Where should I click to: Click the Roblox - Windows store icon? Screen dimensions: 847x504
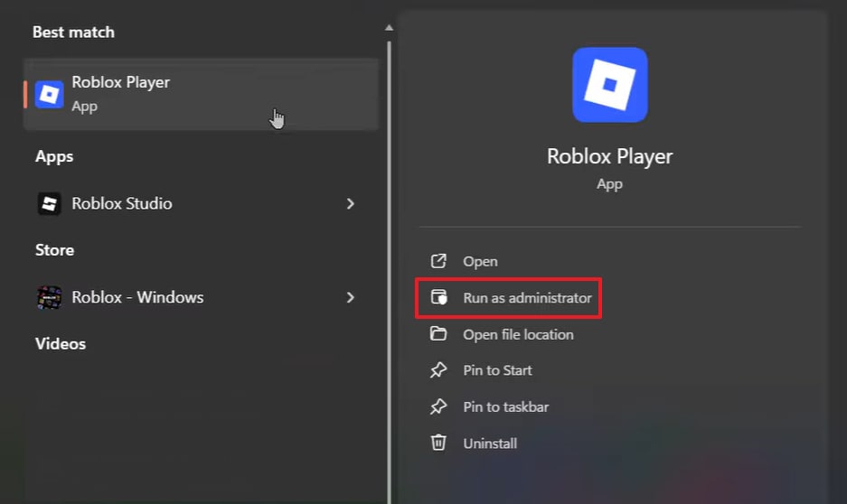pyautogui.click(x=49, y=297)
